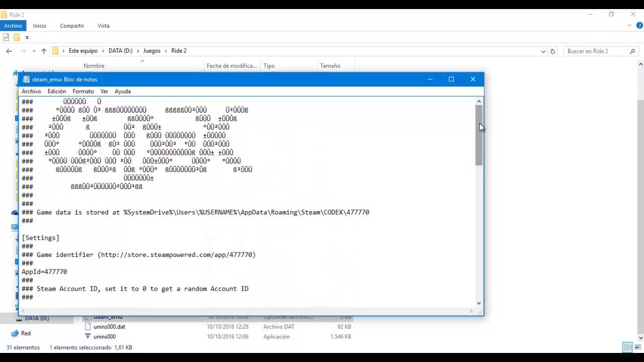Click the New folder quick access icon
The width and height of the screenshot is (644, 362).
click(17, 37)
